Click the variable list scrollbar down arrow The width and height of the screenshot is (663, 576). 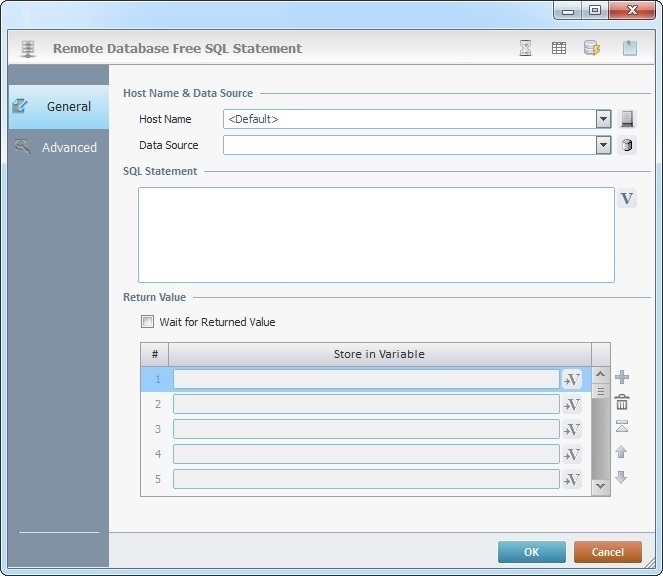[600, 486]
